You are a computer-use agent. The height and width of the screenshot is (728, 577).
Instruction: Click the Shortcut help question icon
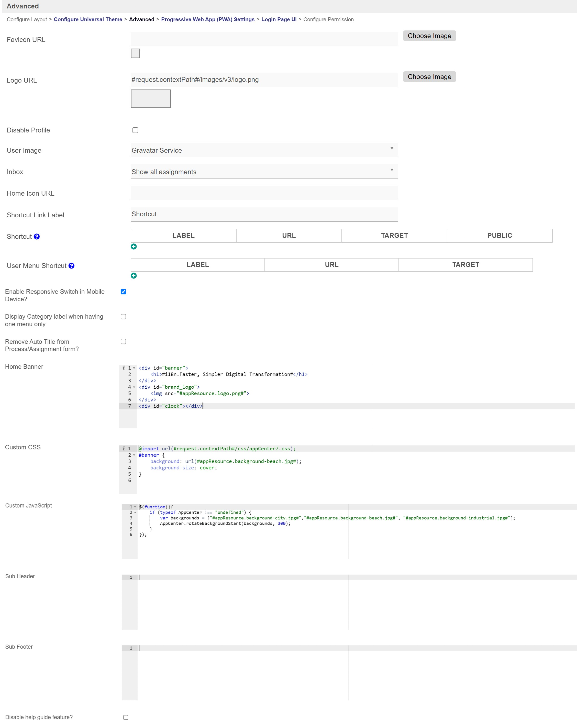coord(37,237)
